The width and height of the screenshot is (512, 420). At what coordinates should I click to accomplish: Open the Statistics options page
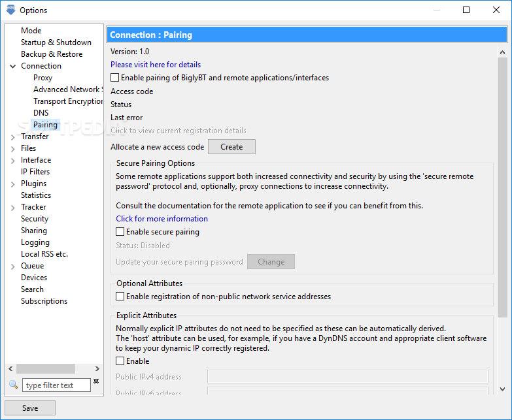coord(36,195)
